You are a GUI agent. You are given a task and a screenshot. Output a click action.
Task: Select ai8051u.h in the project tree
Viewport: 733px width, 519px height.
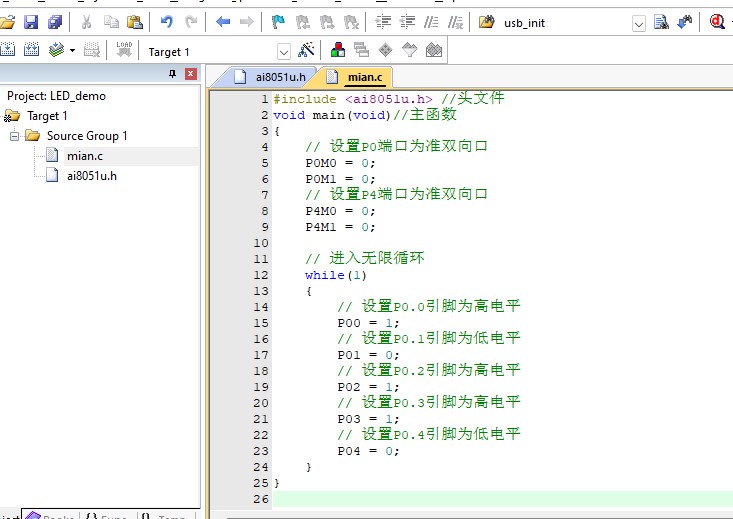coord(91,175)
